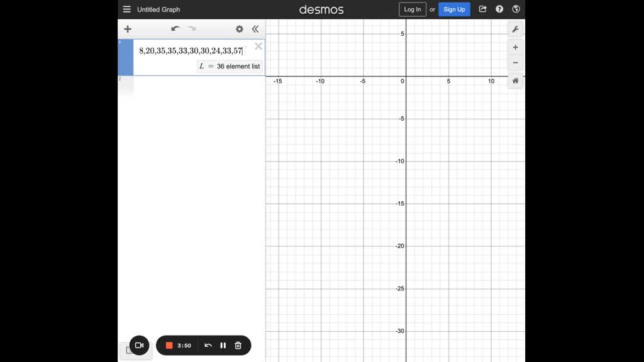
Task: Select the empty expression row 2
Action: (191, 85)
